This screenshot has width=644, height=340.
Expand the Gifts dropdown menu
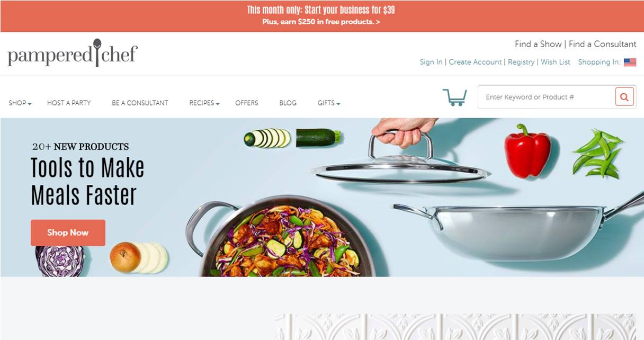[x=329, y=103]
